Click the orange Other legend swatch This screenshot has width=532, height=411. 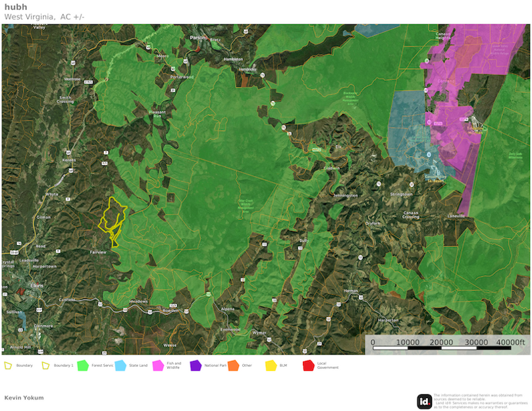point(233,365)
